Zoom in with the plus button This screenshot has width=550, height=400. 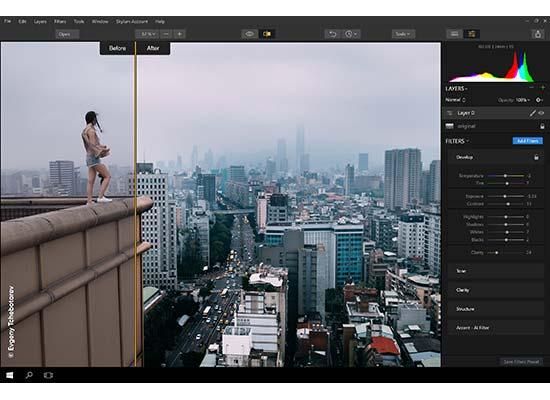pos(179,34)
